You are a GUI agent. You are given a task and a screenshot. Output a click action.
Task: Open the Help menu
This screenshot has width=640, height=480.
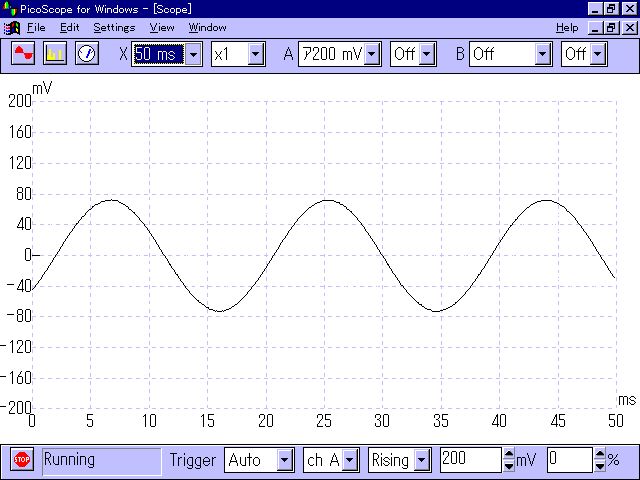(567, 28)
